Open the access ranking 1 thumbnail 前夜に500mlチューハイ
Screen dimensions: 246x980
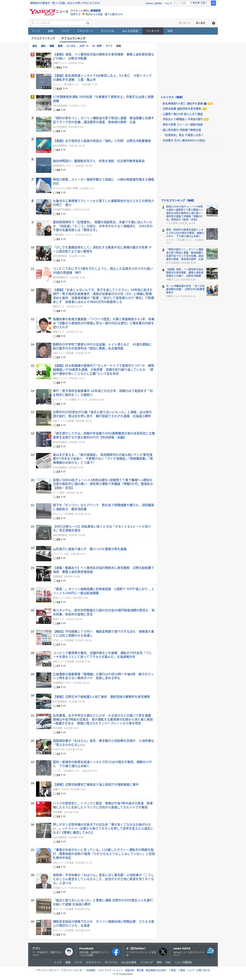pyautogui.click(x=212, y=211)
